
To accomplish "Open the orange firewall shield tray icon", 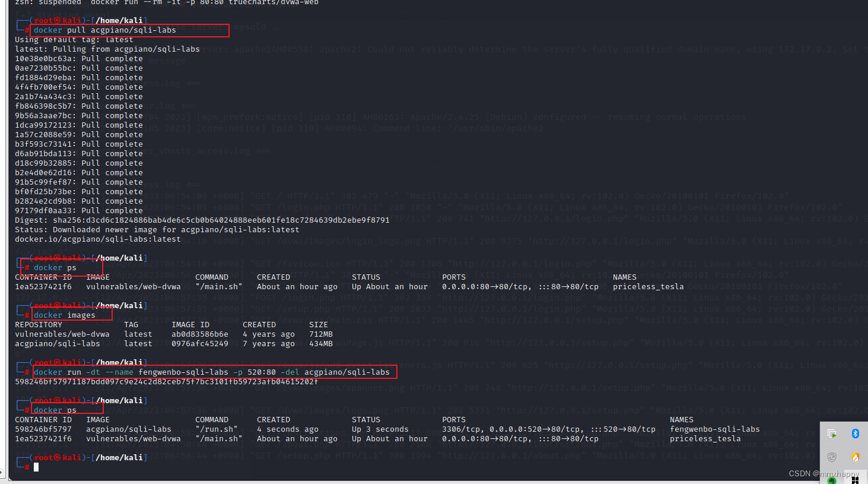I will coord(855,456).
